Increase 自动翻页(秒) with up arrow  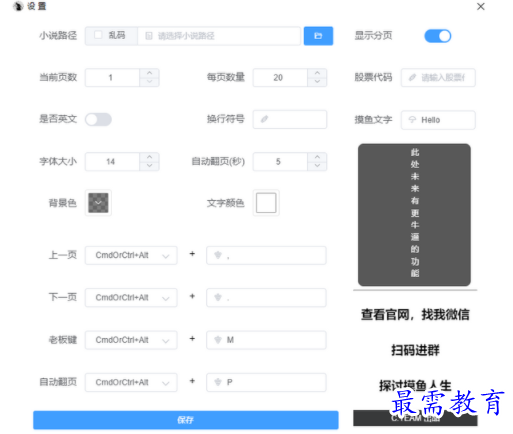(317, 157)
